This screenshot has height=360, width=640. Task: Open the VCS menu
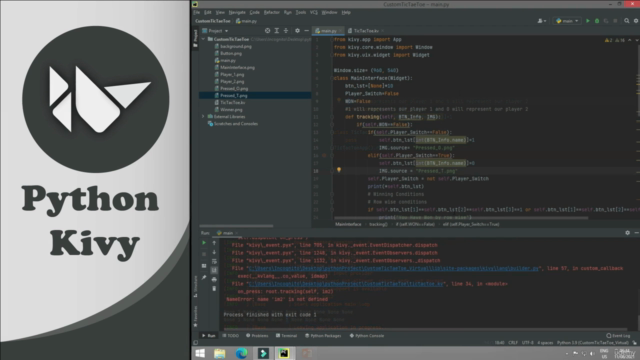click(x=313, y=12)
